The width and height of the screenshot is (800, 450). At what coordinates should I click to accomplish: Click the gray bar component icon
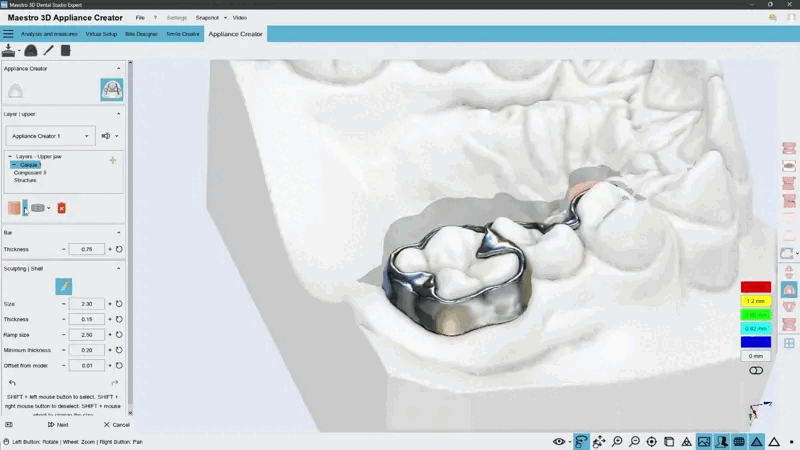(x=38, y=208)
